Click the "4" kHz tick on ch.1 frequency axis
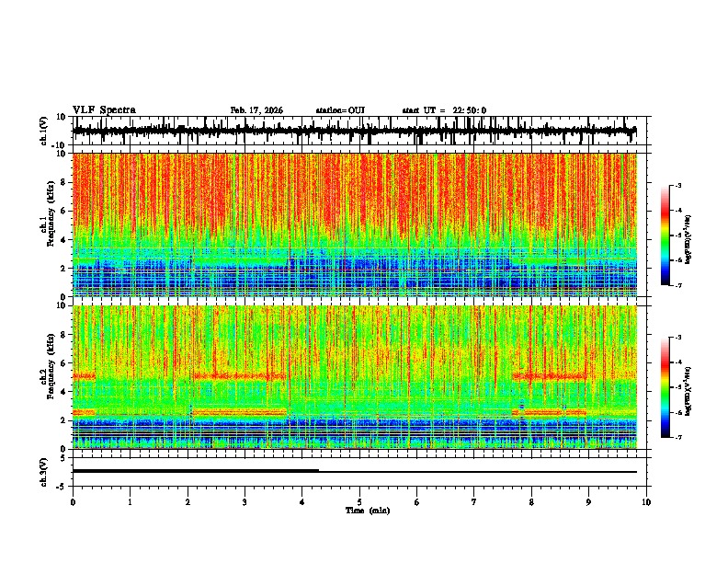Screen dimensions: 728x563 click(x=63, y=240)
